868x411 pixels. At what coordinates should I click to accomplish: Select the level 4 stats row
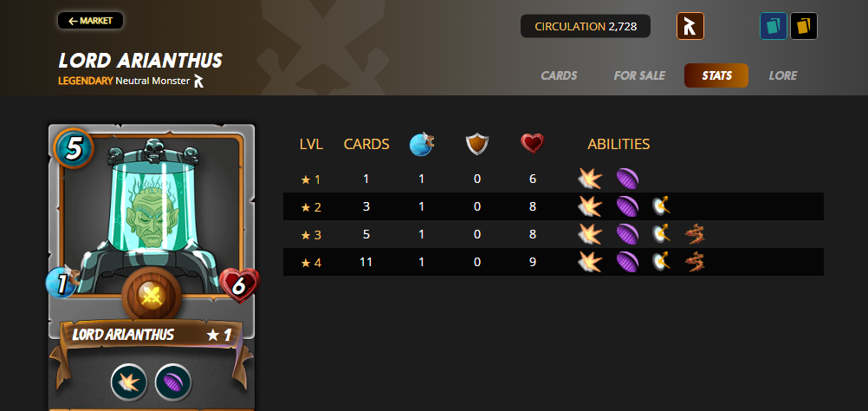click(553, 262)
